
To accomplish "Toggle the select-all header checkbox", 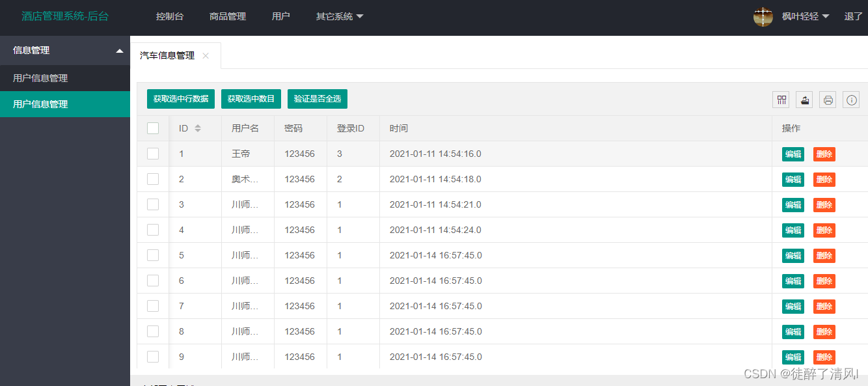I will click(x=153, y=128).
